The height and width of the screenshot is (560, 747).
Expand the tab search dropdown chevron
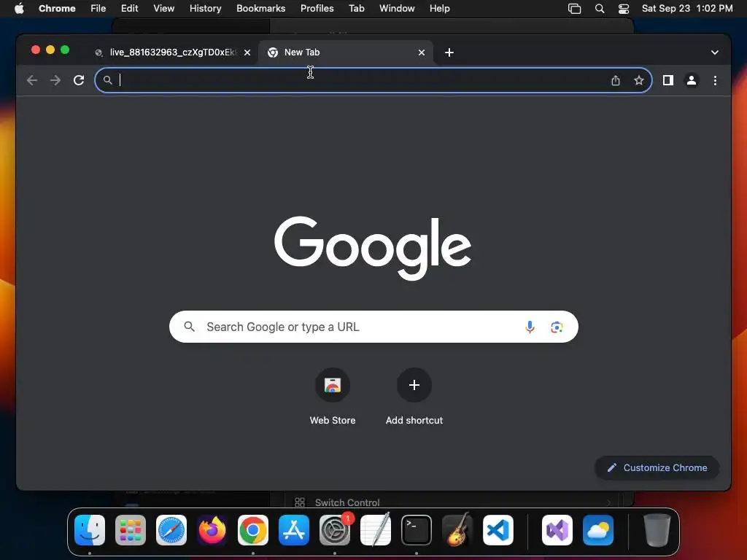tap(715, 52)
